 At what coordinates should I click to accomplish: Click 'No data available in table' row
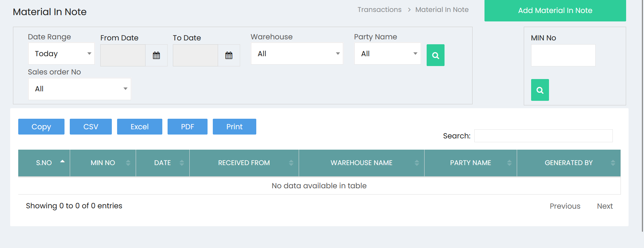coord(319,186)
